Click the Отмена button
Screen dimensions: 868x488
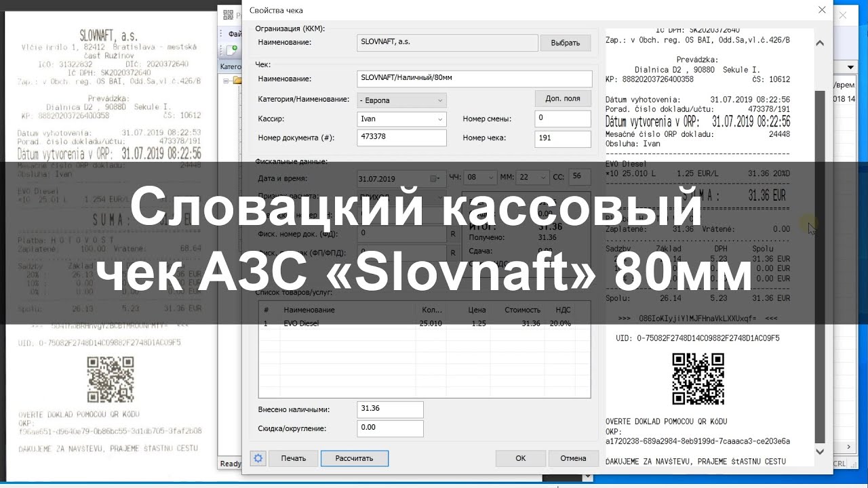[573, 458]
